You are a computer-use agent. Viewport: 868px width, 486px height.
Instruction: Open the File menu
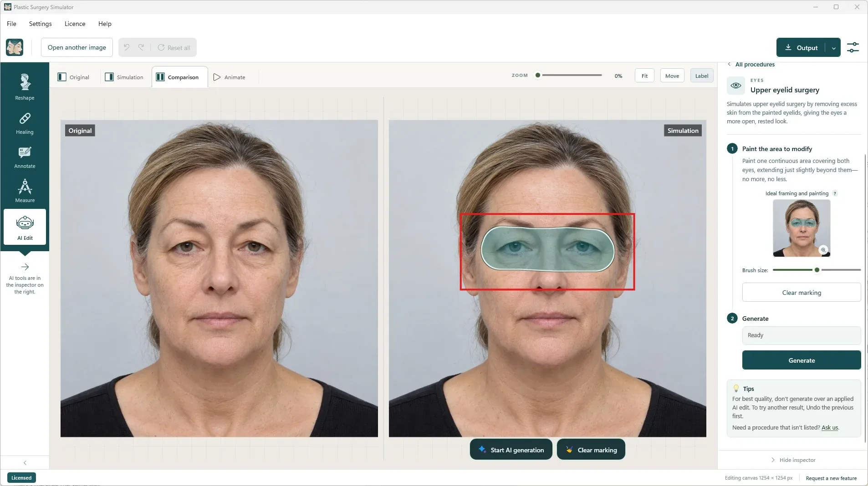11,24
